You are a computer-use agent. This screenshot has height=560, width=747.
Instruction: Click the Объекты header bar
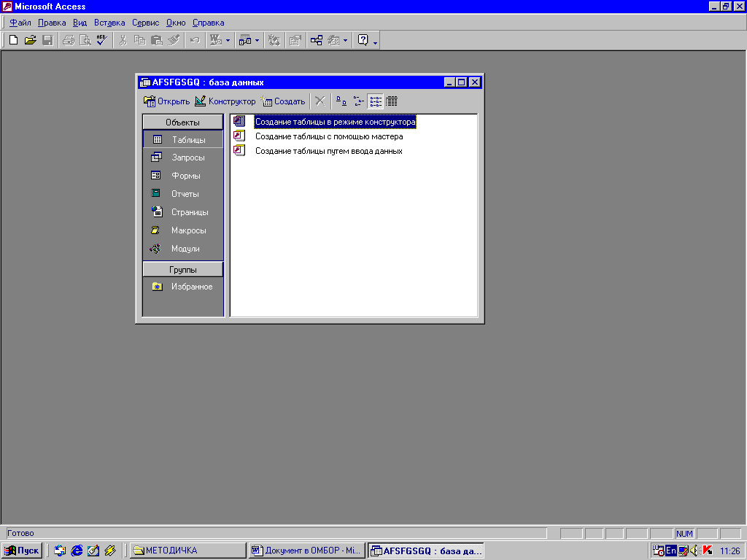pyautogui.click(x=183, y=122)
